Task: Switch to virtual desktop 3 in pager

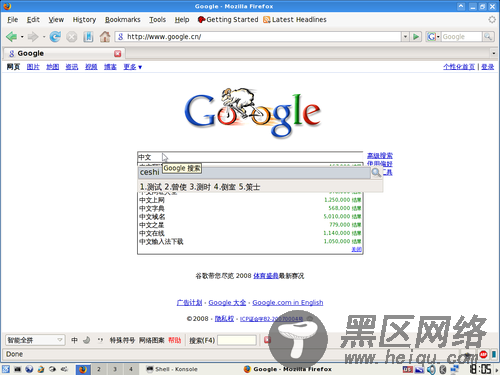Action: [x=115, y=369]
